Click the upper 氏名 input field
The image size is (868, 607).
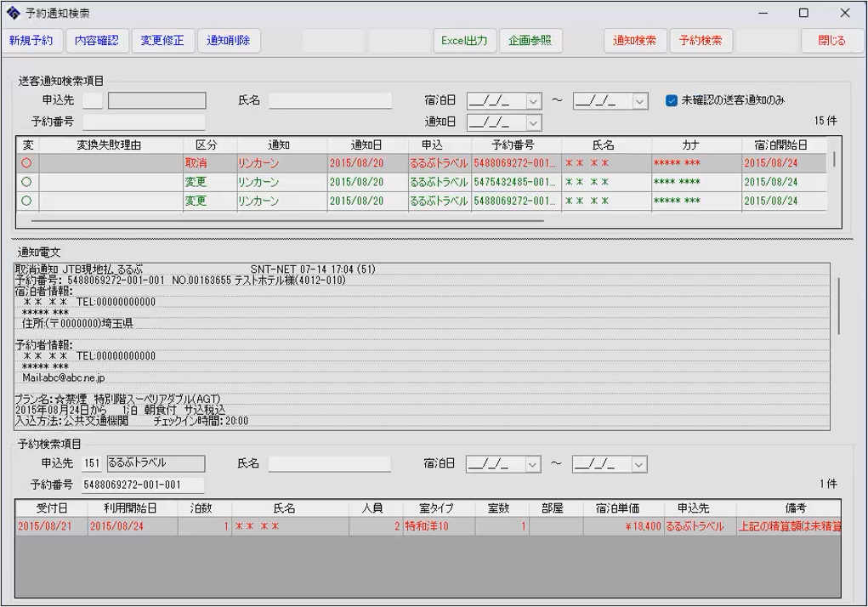tap(331, 101)
